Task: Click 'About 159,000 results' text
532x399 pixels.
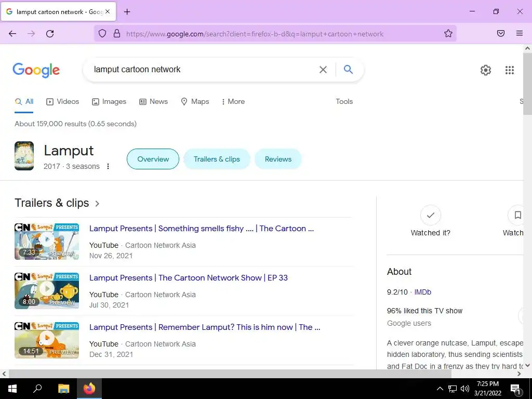Action: pyautogui.click(x=75, y=124)
